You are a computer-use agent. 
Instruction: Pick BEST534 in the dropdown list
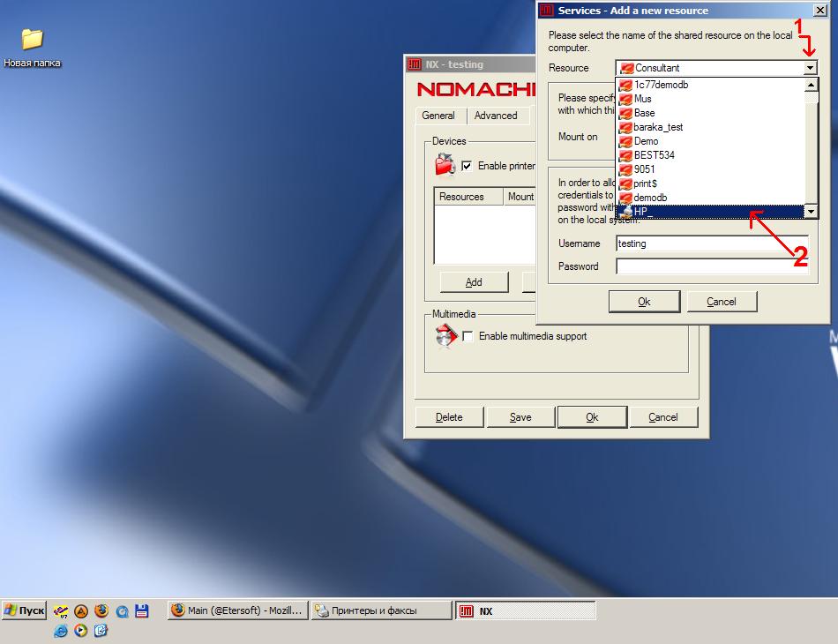click(654, 155)
